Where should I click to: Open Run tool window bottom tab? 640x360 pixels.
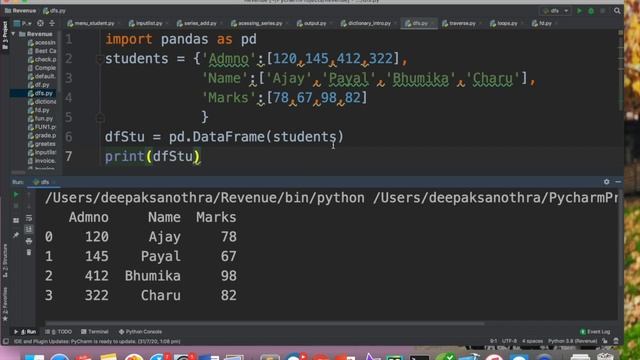[25, 332]
